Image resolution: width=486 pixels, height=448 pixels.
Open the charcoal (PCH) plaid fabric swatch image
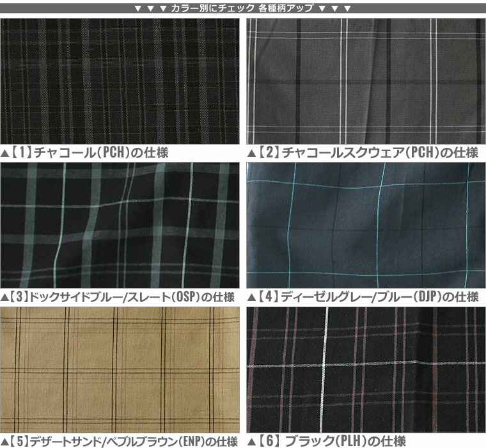[120, 81]
